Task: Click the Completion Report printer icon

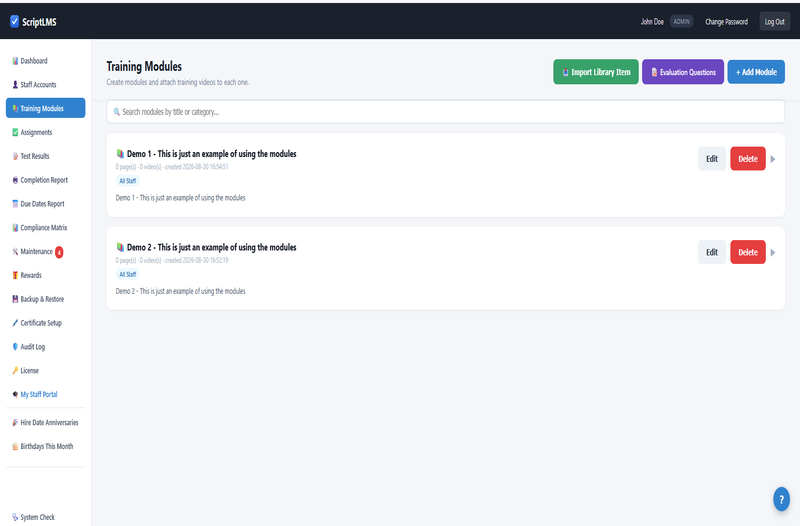Action: tap(15, 180)
